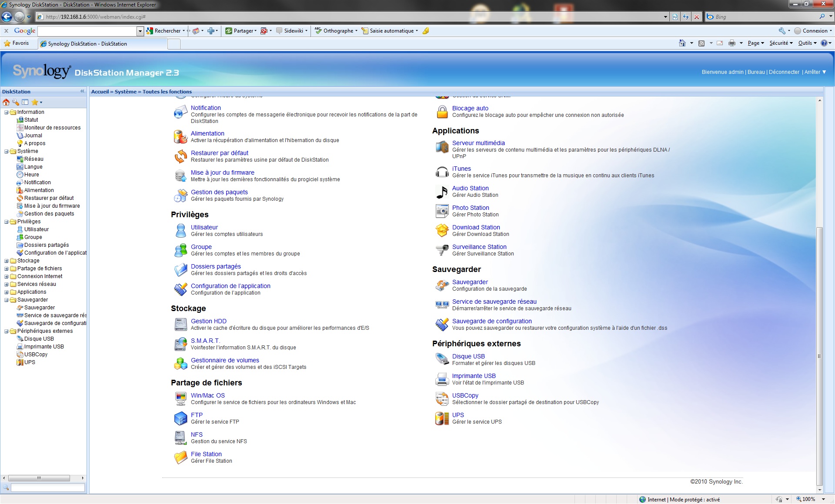This screenshot has width=835, height=504.
Task: Click the Dossiers partagés folder icon
Action: point(180,269)
